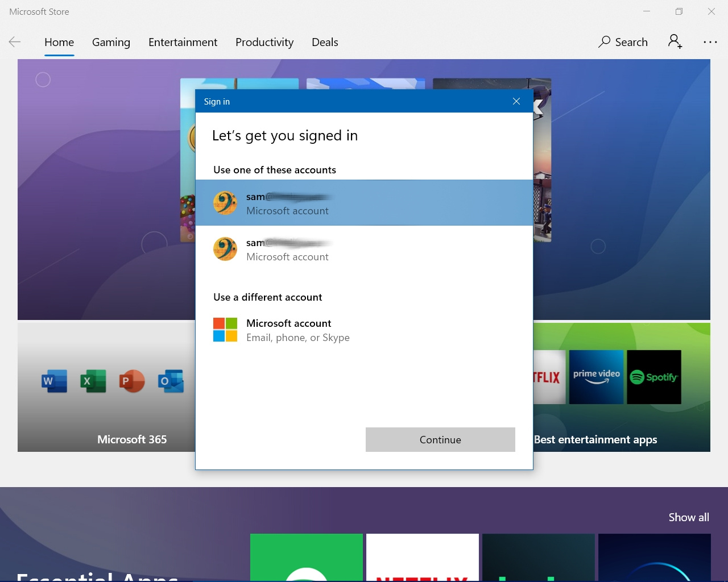This screenshot has height=582, width=728.
Task: Click the PowerPoint icon in Microsoft 365 tile
Action: pos(132,381)
